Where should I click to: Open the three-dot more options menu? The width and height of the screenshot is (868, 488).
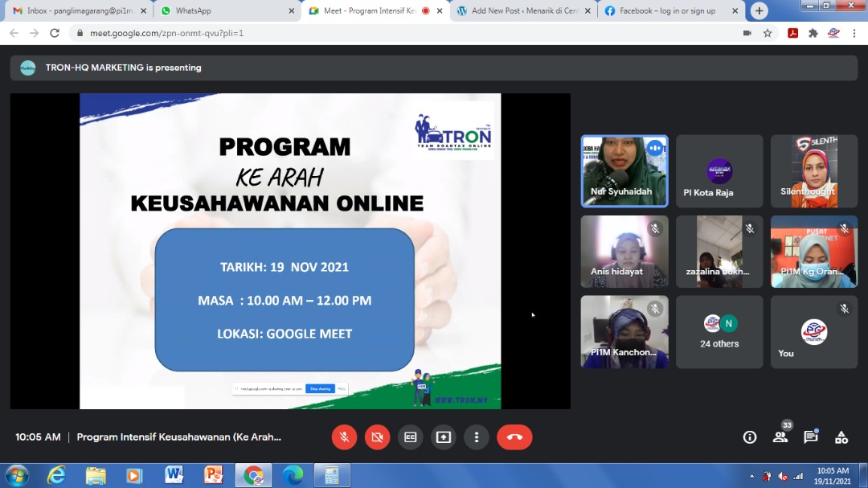click(x=477, y=437)
